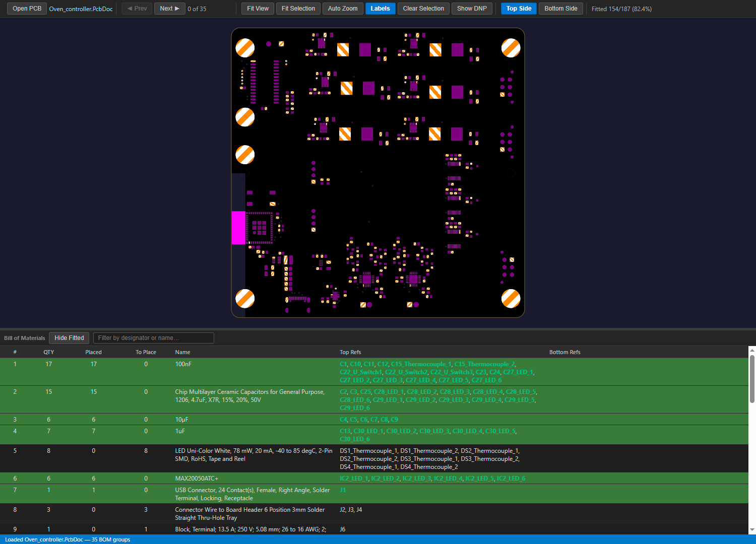The height and width of the screenshot is (544, 756).
Task: Select the Block, Terminal BOM row
Action: pyautogui.click(x=374, y=529)
